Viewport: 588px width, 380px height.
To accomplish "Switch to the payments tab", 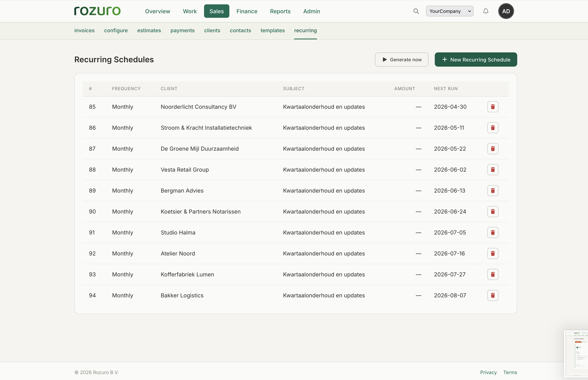I will tap(182, 31).
